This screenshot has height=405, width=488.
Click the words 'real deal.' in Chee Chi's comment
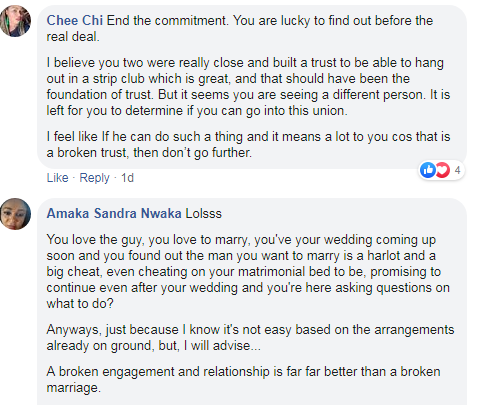coord(73,37)
